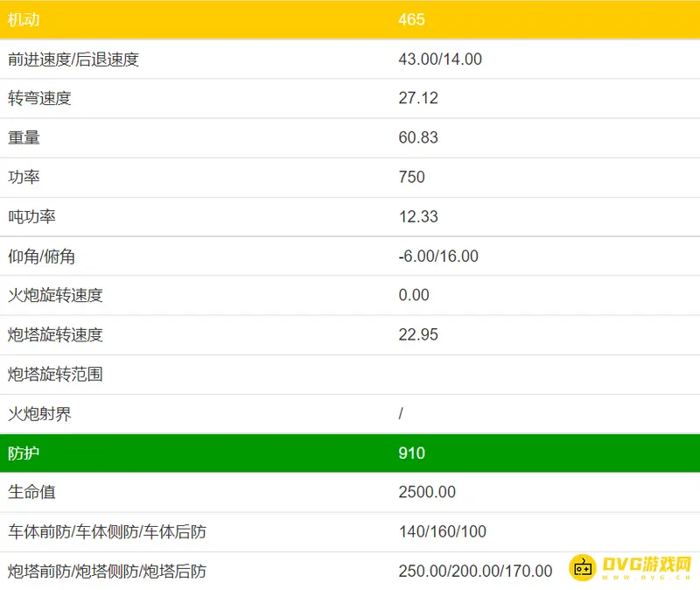The image size is (700, 590).
Task: Select the 750 功率 value
Action: tap(411, 177)
